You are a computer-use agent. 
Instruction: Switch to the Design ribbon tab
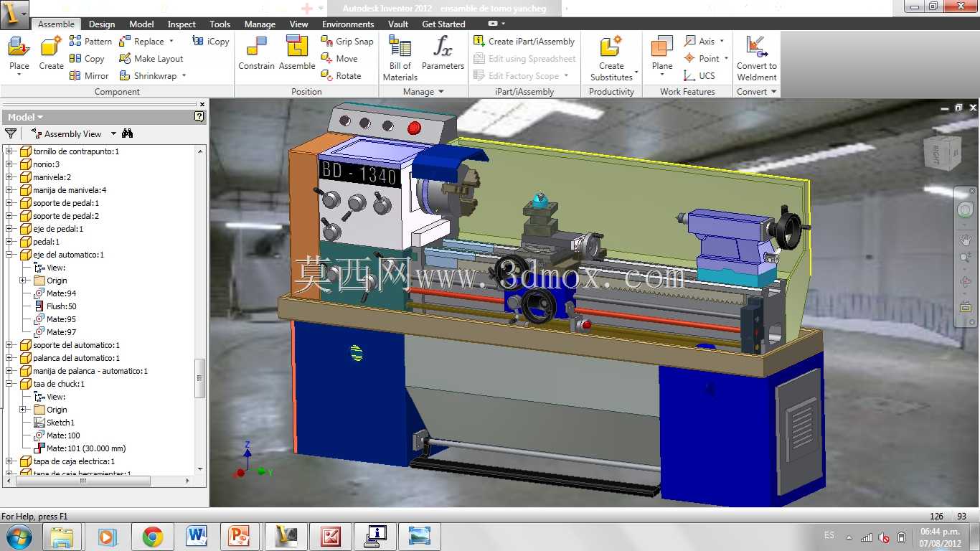point(102,24)
